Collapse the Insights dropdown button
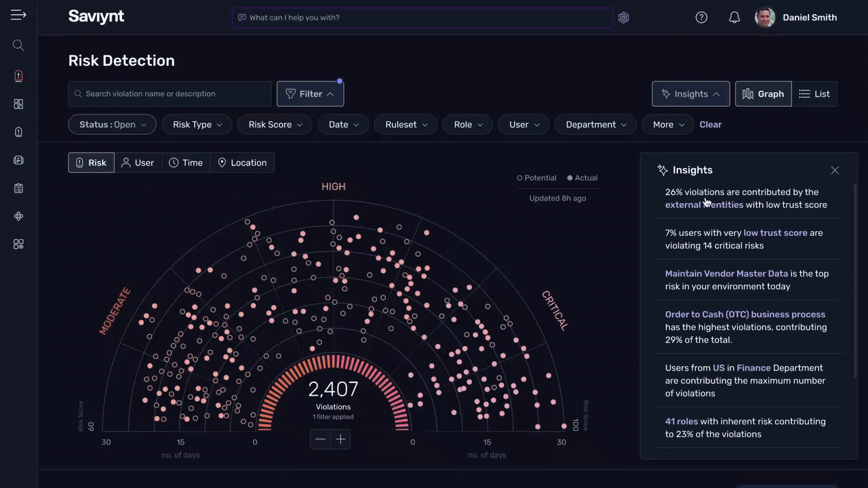The image size is (868, 488). point(691,94)
